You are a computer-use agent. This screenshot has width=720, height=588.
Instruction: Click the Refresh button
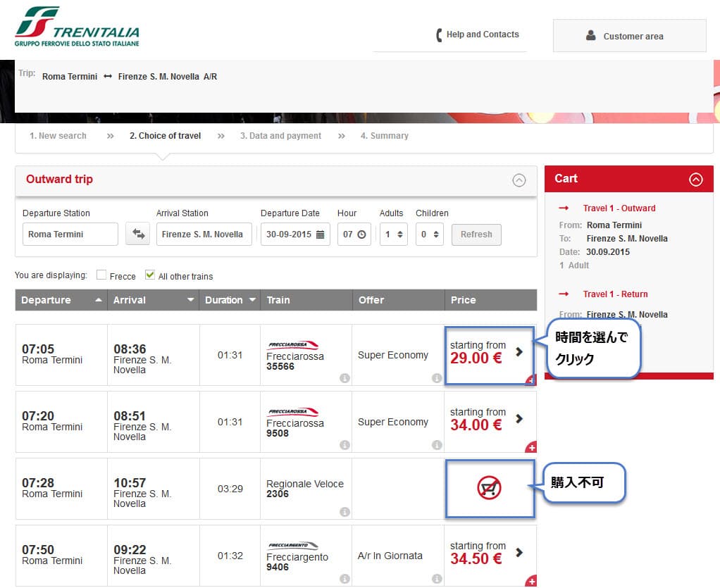476,234
